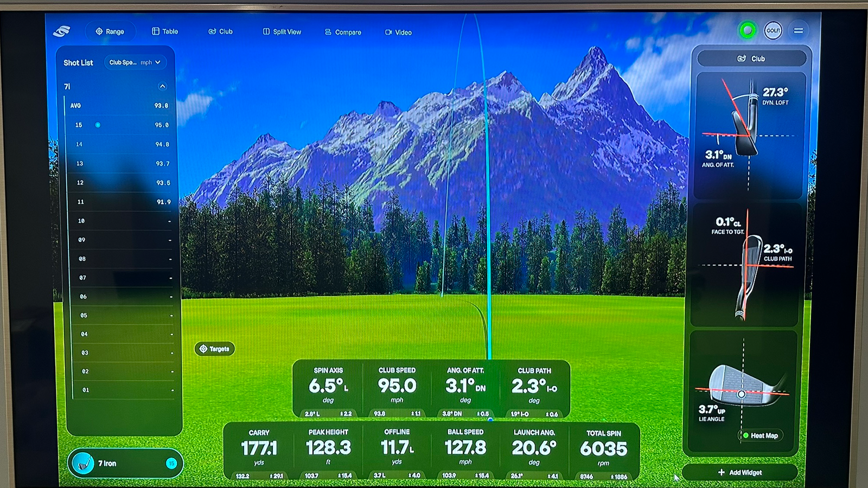The width and height of the screenshot is (868, 488).
Task: Open the Club tab in the top navigation
Action: coord(221,31)
